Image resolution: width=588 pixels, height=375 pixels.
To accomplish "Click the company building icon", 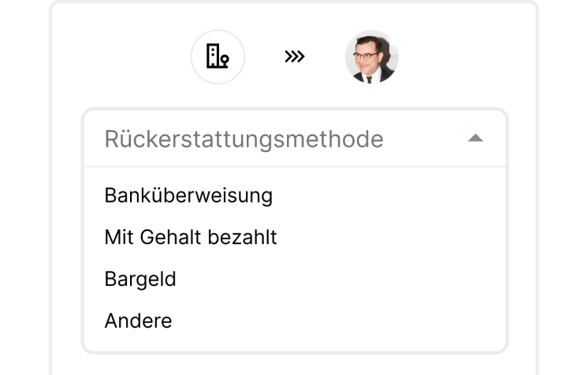I will click(218, 58).
